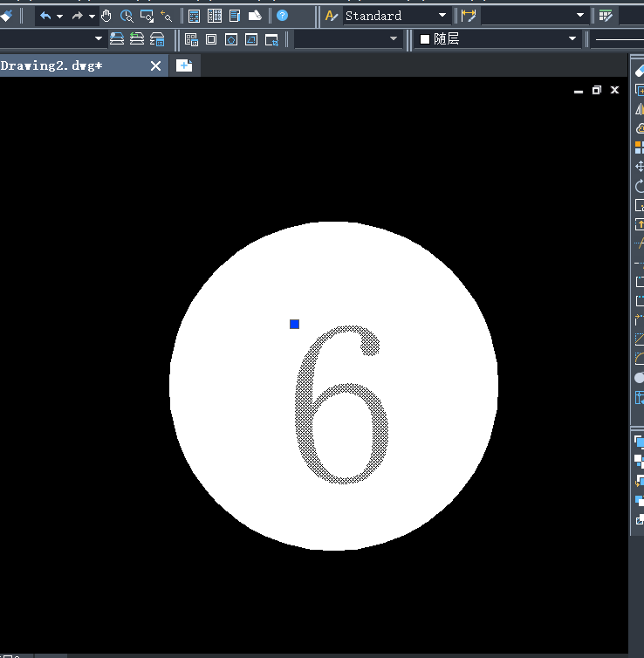This screenshot has width=644, height=658.
Task: Open the Table Style manager icon
Action: pyautogui.click(x=606, y=17)
